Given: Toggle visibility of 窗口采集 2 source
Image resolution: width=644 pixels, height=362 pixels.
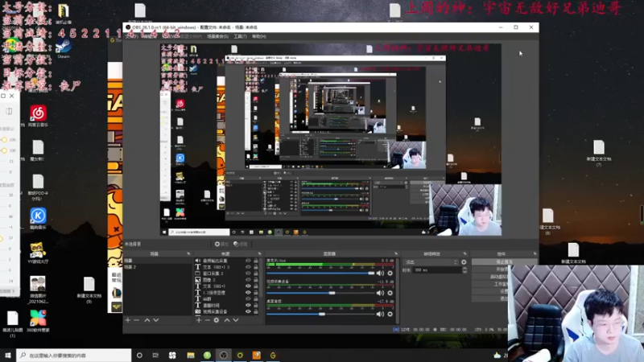Looking at the screenshot, I should click(248, 274).
